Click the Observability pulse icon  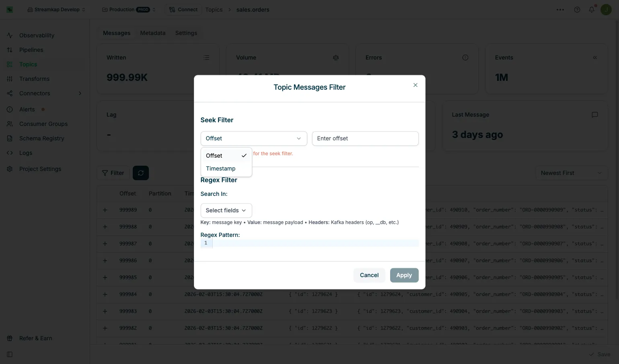(x=10, y=35)
